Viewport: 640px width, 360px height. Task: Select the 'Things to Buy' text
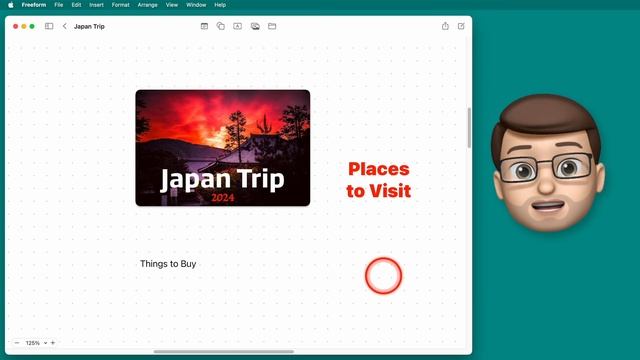coord(168,264)
